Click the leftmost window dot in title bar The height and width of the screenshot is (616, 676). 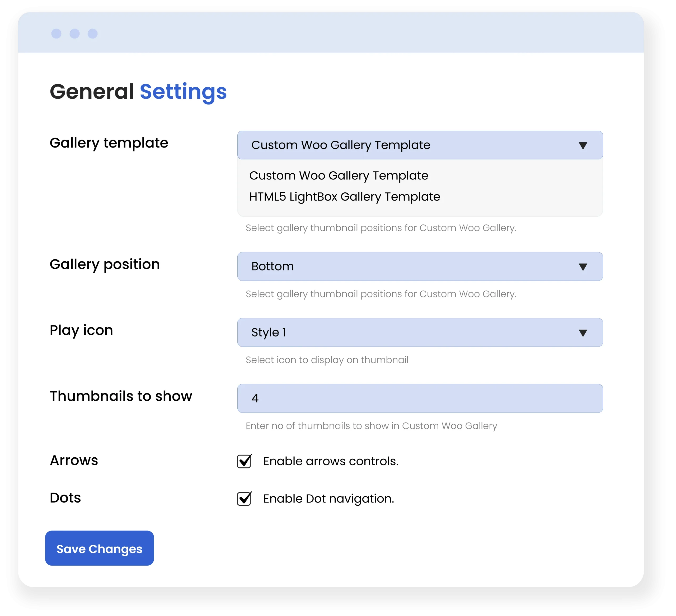click(56, 34)
